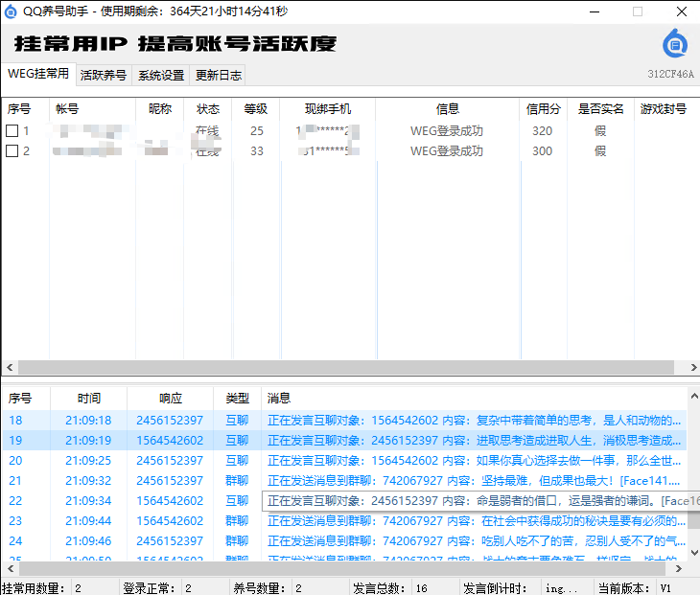Check the checkbox for account row 1
This screenshot has width=700, height=595.
pos(12,130)
